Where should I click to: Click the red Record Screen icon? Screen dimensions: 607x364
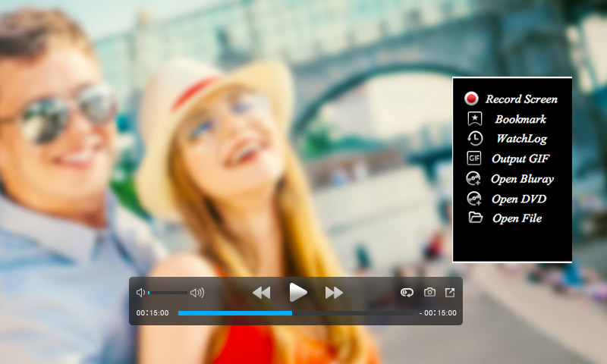pyautogui.click(x=472, y=99)
